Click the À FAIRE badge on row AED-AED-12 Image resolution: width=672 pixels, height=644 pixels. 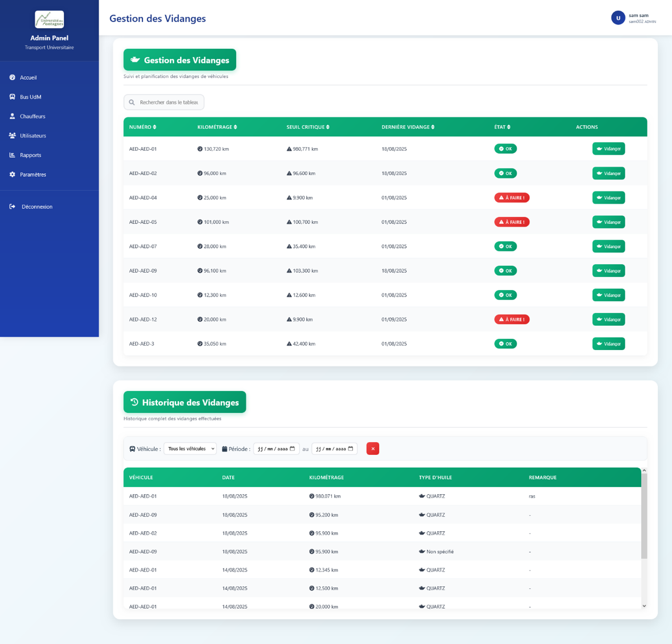(512, 319)
